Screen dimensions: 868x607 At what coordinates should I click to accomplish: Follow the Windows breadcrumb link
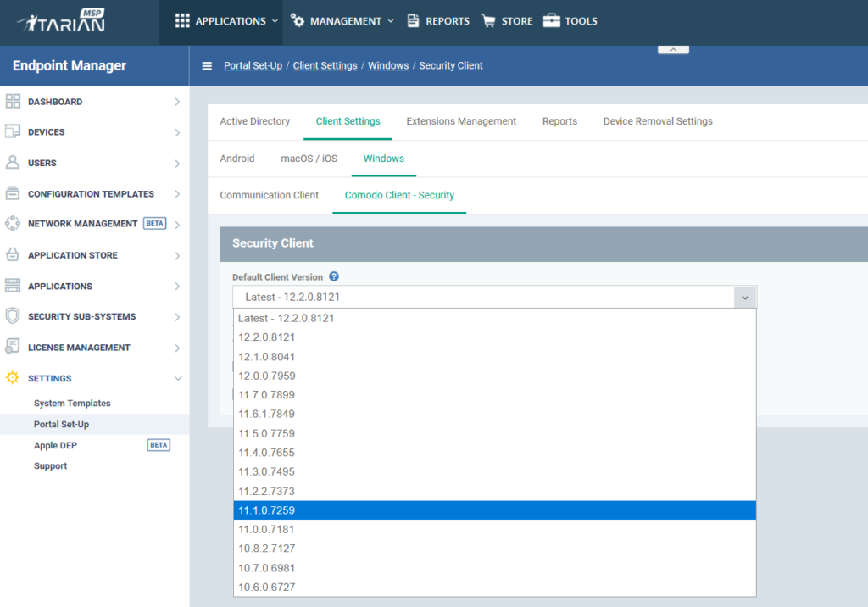(388, 65)
